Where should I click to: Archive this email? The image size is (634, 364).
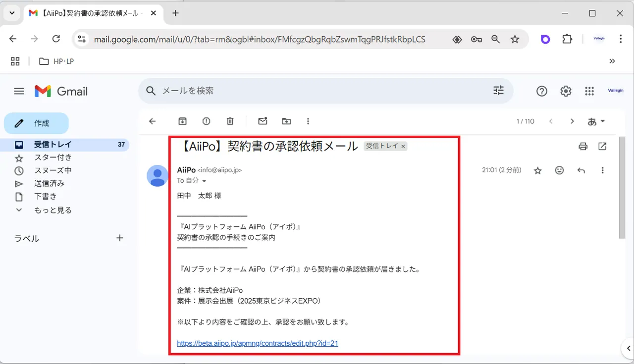coord(183,121)
